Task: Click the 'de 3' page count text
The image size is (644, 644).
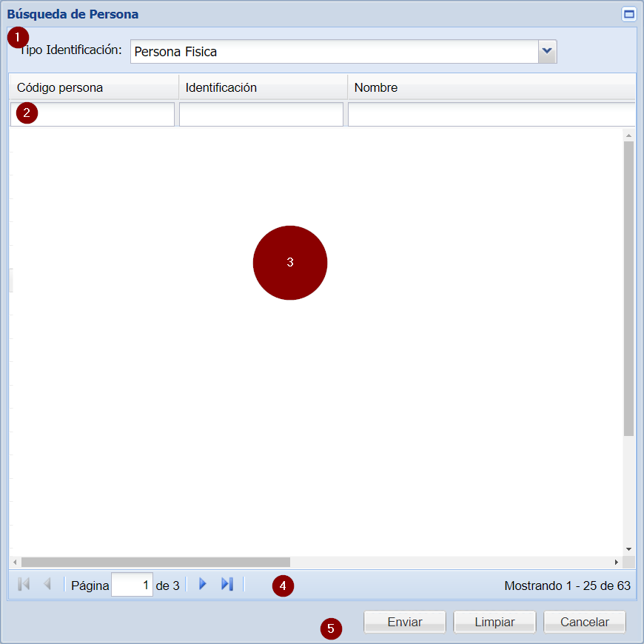Action: coord(167,586)
